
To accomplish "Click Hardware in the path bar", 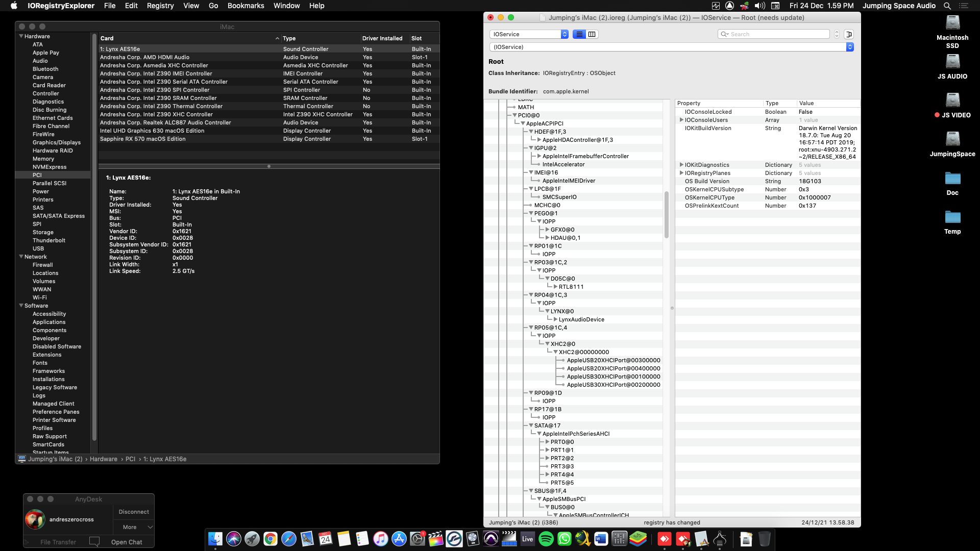I will coord(104,459).
